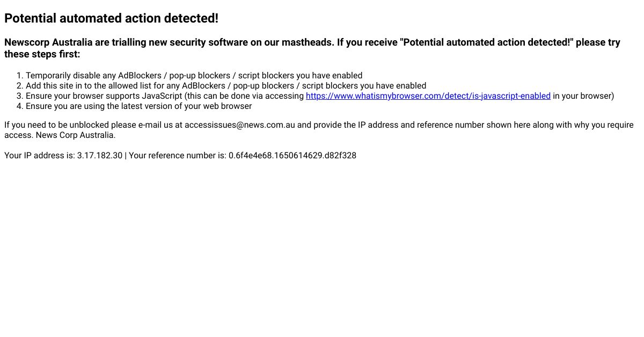Click the accessissues@news.com.au email address
This screenshot has height=337, width=644.
(239, 125)
